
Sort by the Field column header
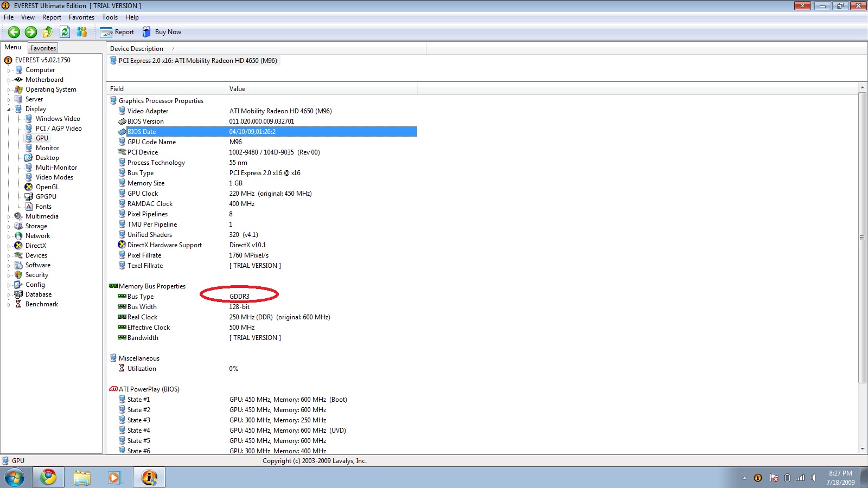166,89
